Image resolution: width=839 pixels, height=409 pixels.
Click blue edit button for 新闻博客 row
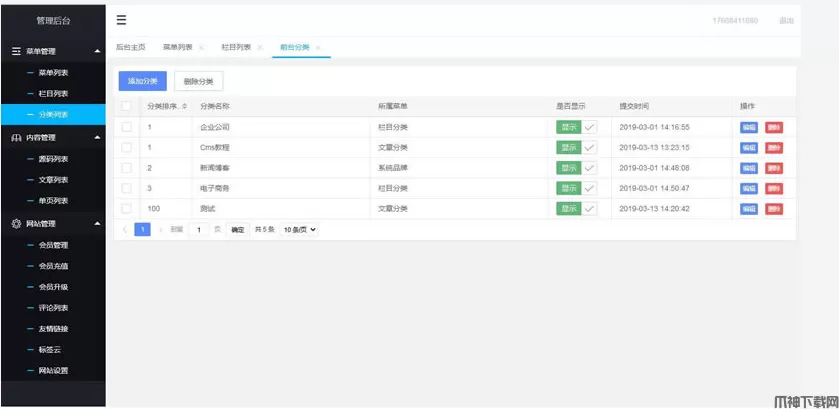[748, 168]
